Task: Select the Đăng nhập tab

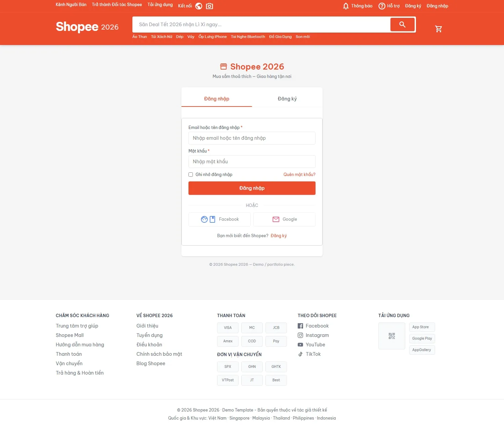Action: pyautogui.click(x=217, y=99)
